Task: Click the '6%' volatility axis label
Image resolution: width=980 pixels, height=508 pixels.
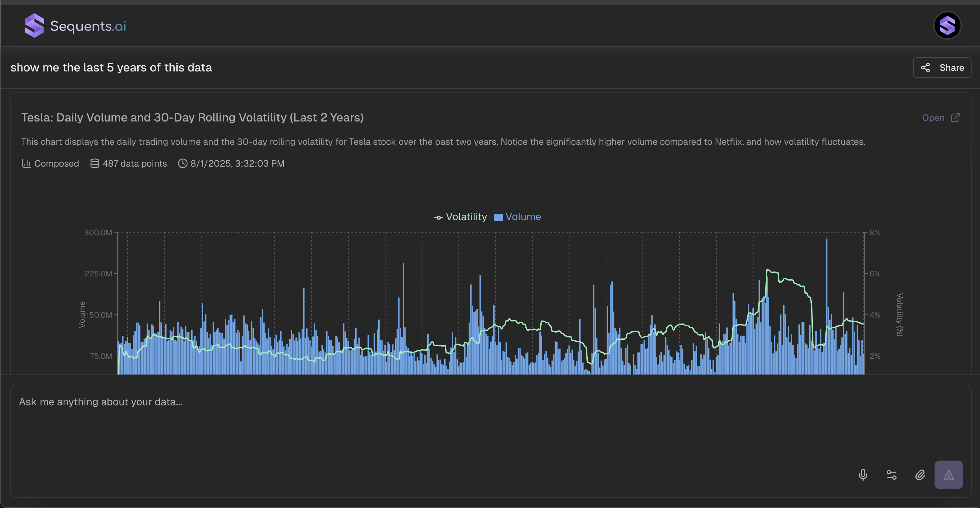Action: 875,273
